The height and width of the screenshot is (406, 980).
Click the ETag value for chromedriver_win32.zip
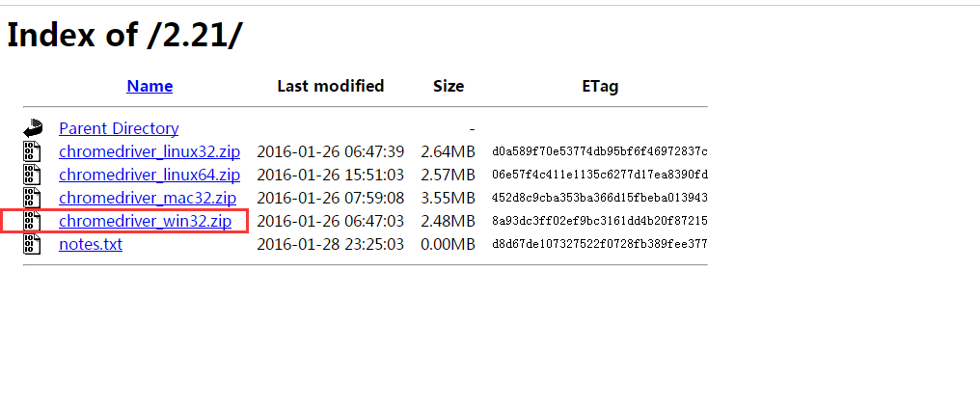600,221
